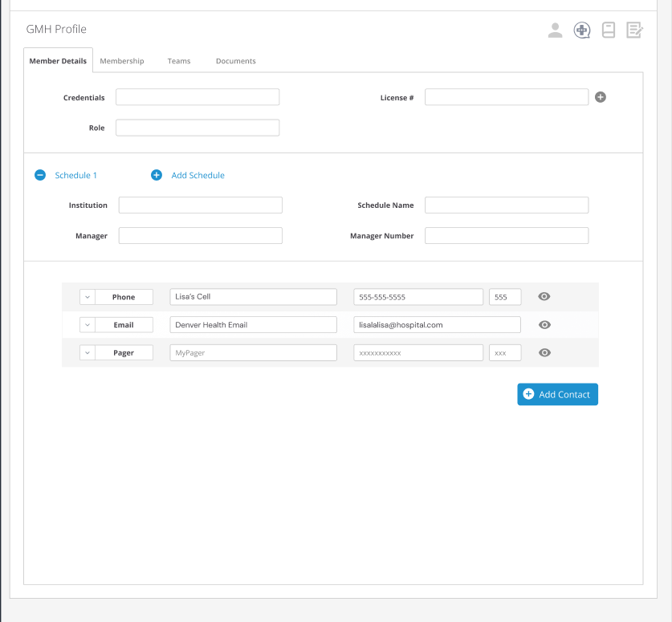Go to the Documents tab
Viewport: 672px width, 622px height.
pos(236,61)
